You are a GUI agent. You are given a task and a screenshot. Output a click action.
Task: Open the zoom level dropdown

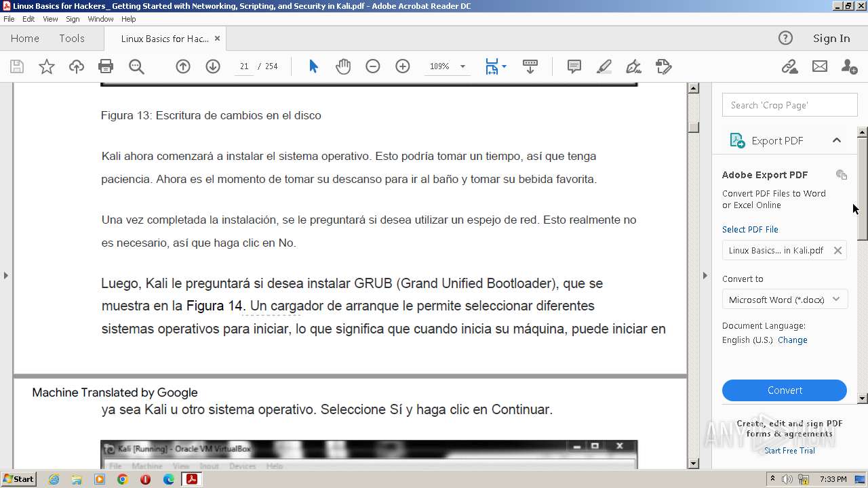(x=463, y=66)
